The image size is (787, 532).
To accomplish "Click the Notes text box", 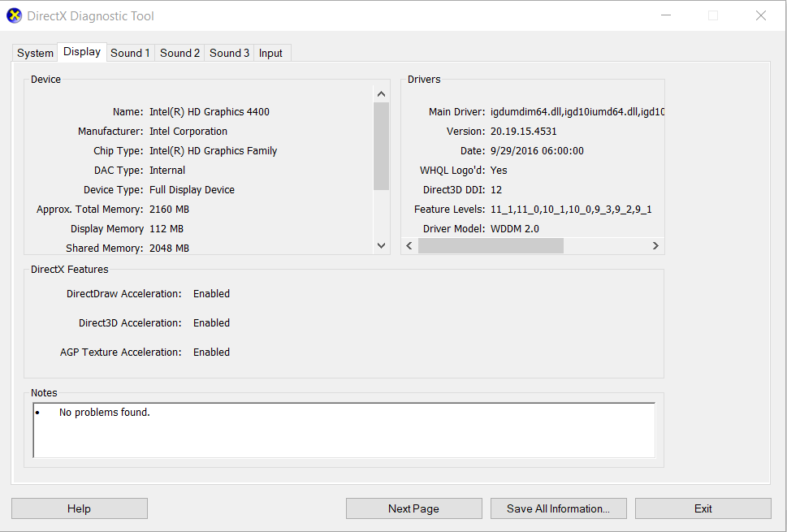I will tap(344, 430).
